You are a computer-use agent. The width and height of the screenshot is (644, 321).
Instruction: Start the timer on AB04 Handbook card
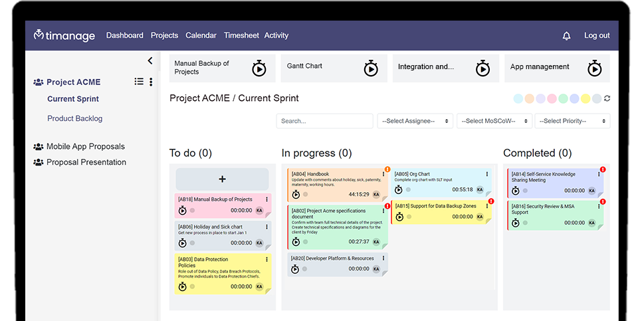(296, 195)
